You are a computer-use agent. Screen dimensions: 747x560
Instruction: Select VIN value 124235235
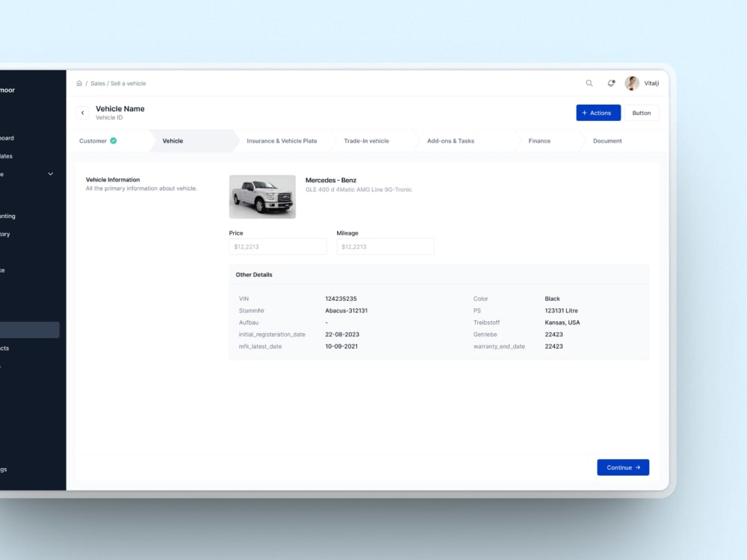coord(341,299)
